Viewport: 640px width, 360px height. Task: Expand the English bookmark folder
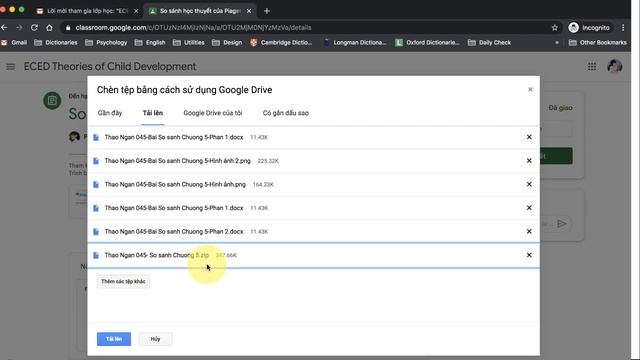[x=150, y=42]
